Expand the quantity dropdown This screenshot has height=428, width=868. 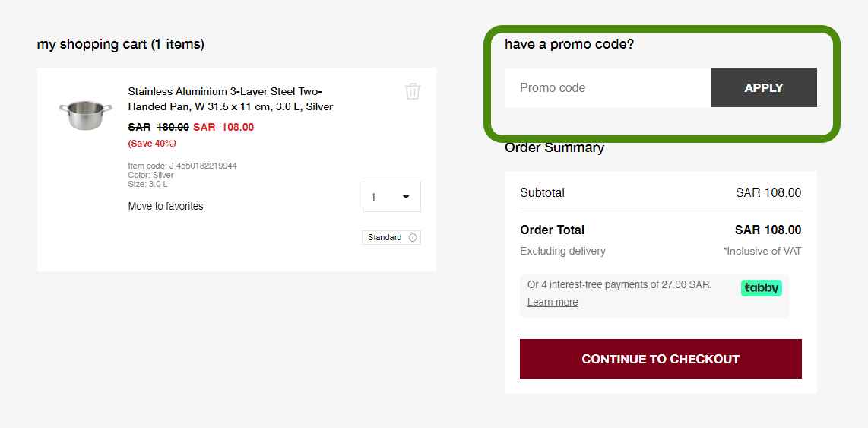[391, 197]
